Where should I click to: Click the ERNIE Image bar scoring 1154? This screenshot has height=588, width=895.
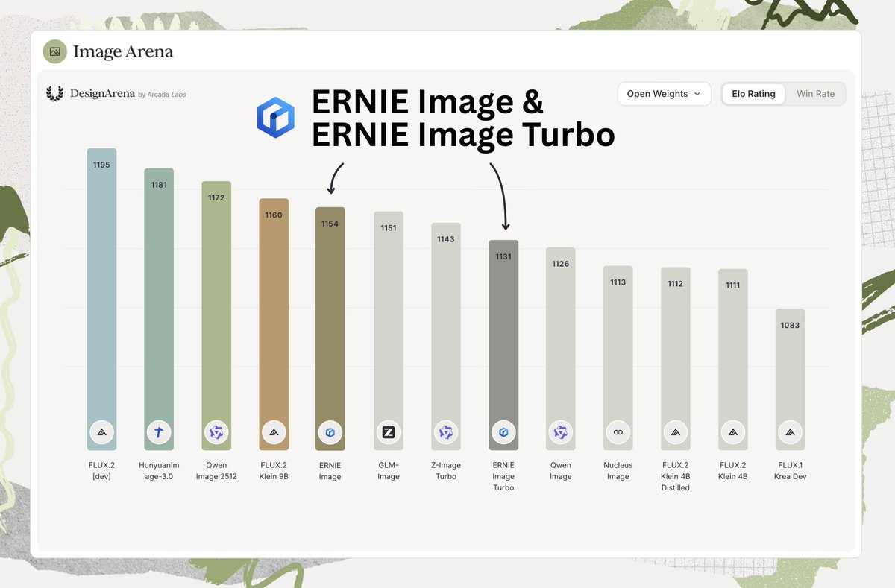point(330,329)
